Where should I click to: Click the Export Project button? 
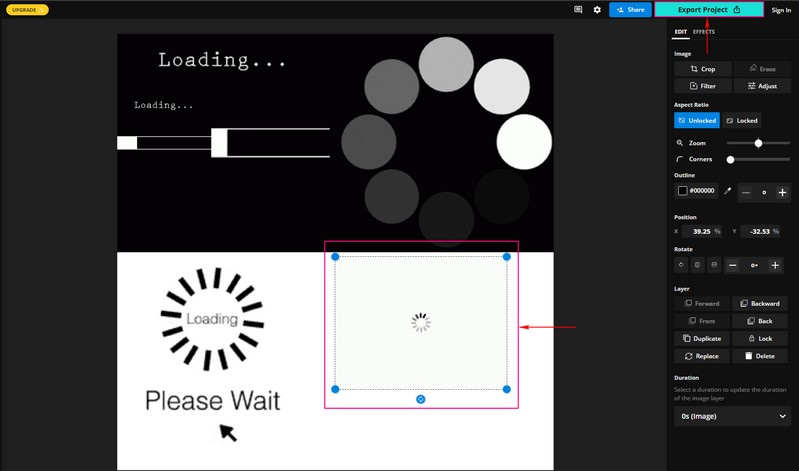pos(708,10)
